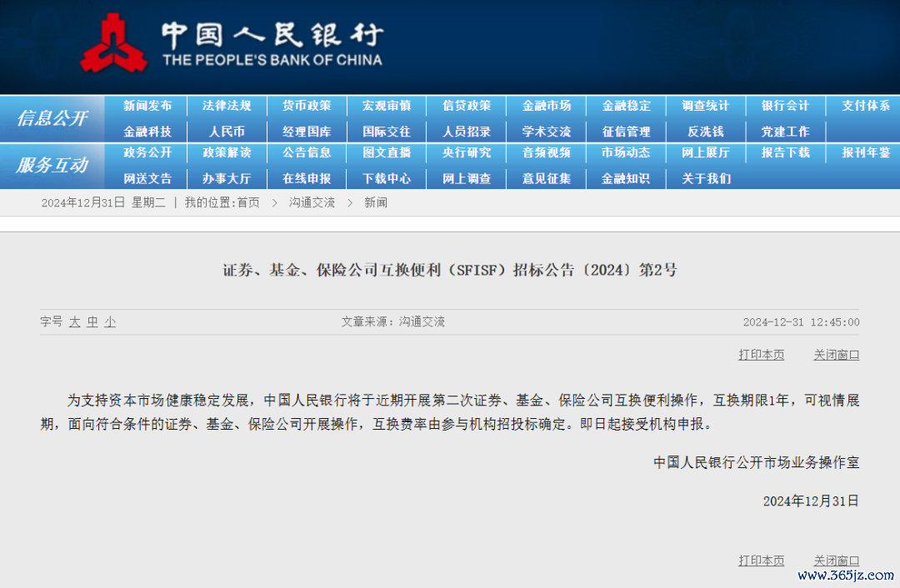Click bottom 打印本页 link
The width and height of the screenshot is (900, 588).
point(761,561)
